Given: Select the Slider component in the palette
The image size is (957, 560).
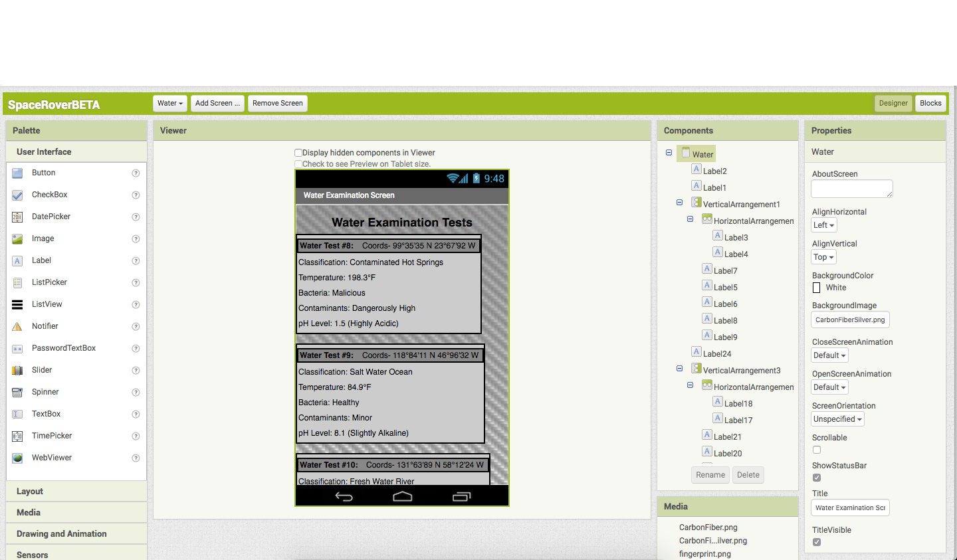Looking at the screenshot, I should pos(41,369).
